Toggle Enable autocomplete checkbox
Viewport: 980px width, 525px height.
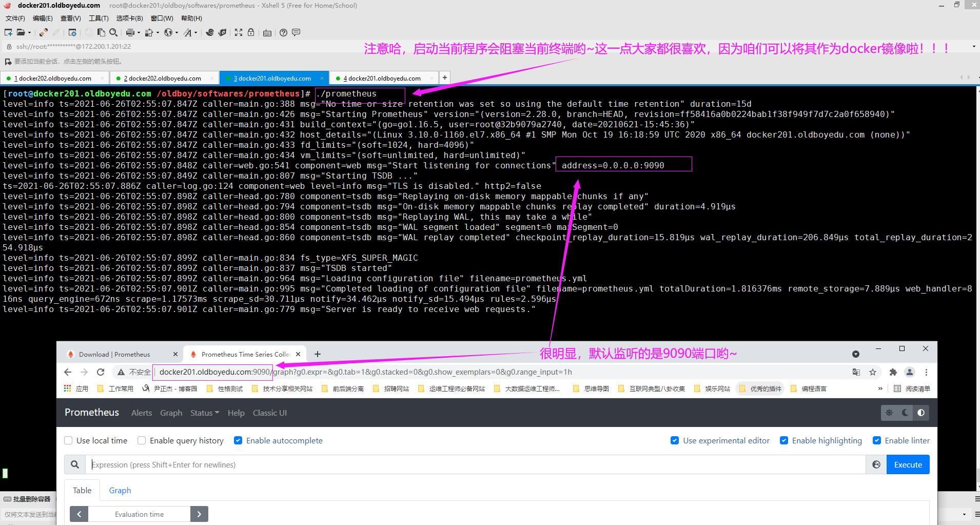point(238,440)
